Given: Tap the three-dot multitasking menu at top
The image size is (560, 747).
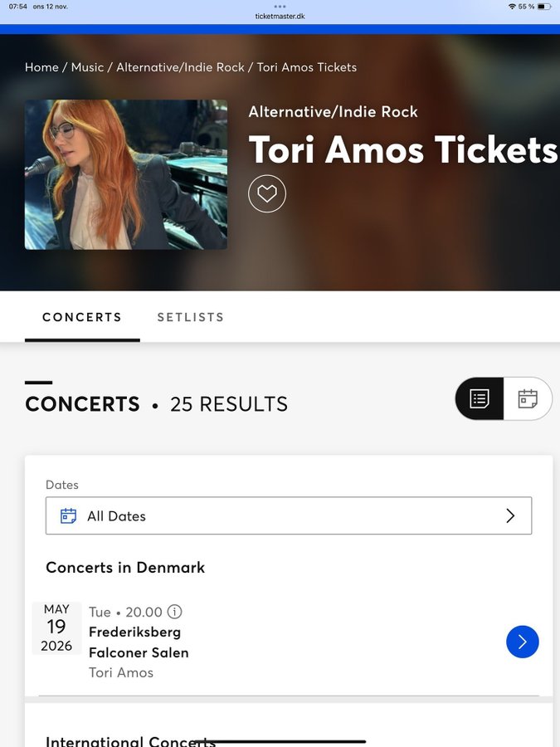Looking at the screenshot, I should pyautogui.click(x=280, y=6).
